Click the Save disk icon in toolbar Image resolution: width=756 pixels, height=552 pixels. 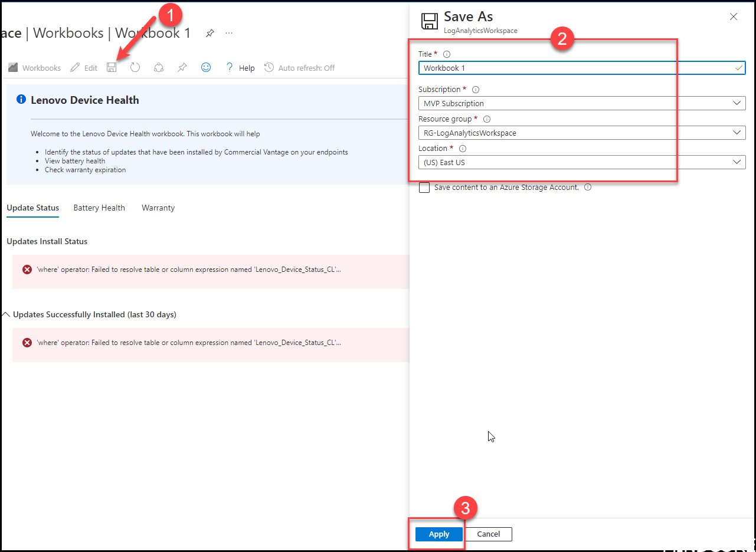pos(112,67)
